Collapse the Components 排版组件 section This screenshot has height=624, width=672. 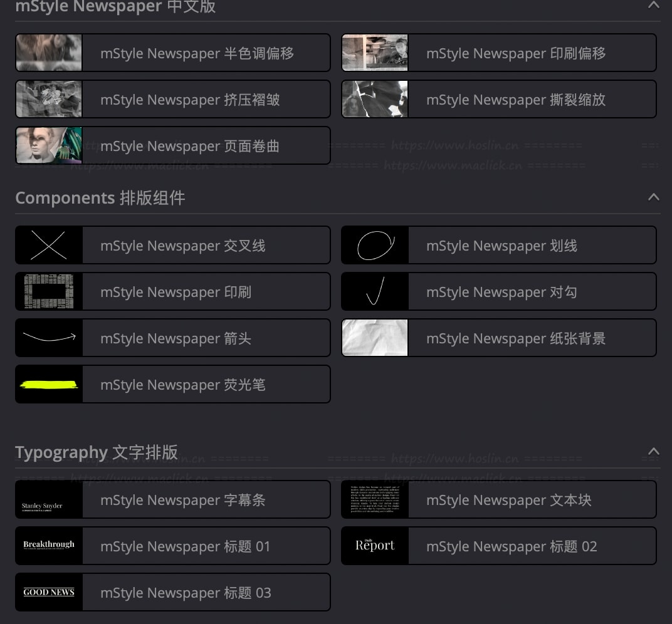coord(653,197)
